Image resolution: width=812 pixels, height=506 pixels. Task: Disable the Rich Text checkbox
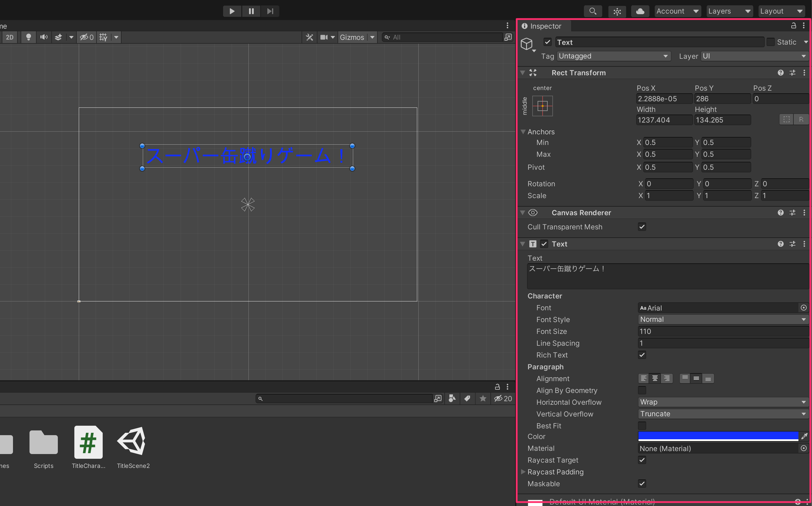[642, 355]
